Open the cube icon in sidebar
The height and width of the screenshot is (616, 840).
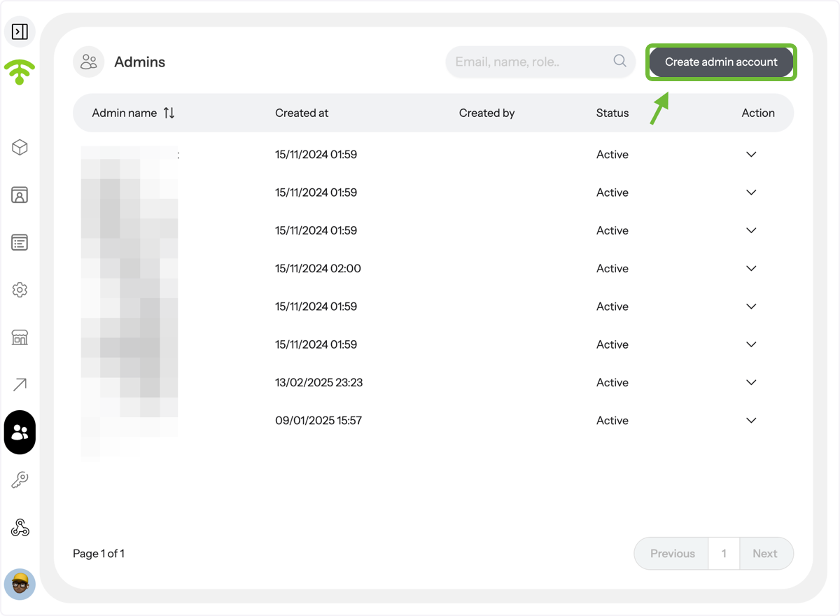point(20,147)
